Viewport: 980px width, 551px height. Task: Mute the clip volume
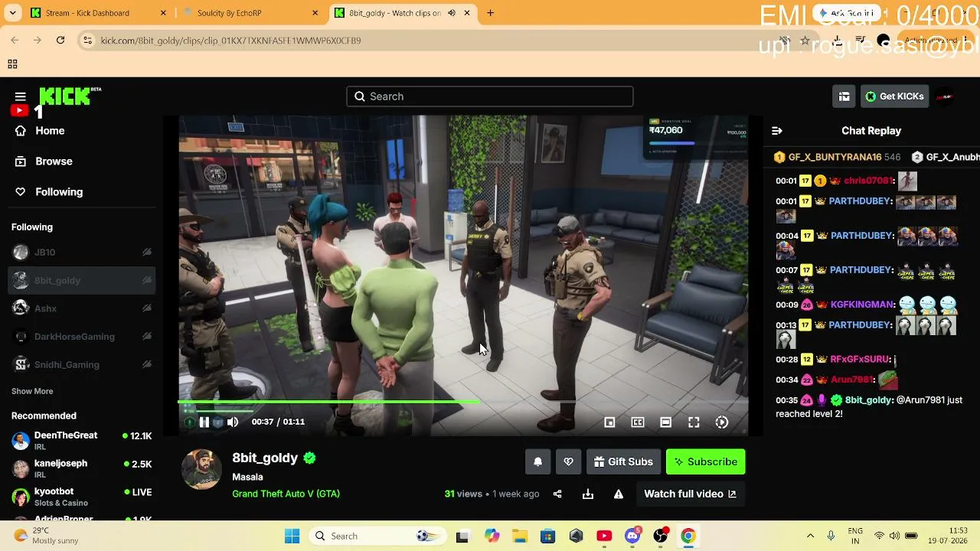(233, 422)
